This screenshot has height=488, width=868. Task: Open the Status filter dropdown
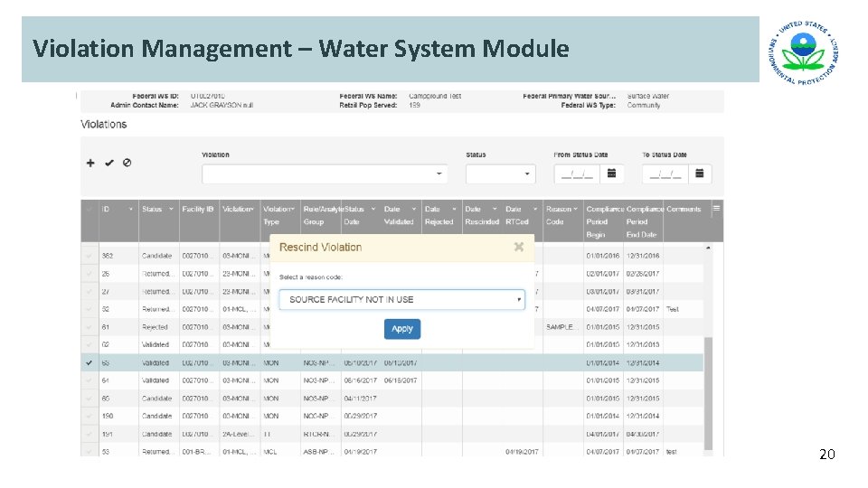(x=500, y=174)
